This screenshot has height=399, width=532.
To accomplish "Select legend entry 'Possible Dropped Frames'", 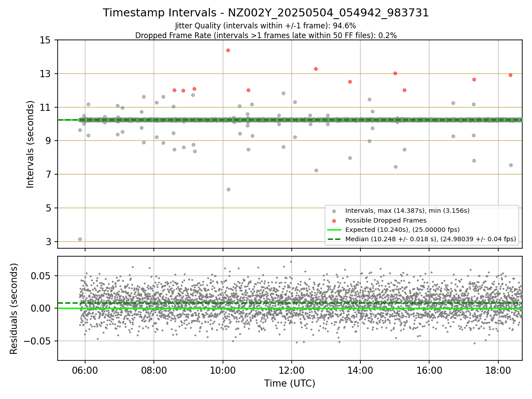I will coord(386,220).
